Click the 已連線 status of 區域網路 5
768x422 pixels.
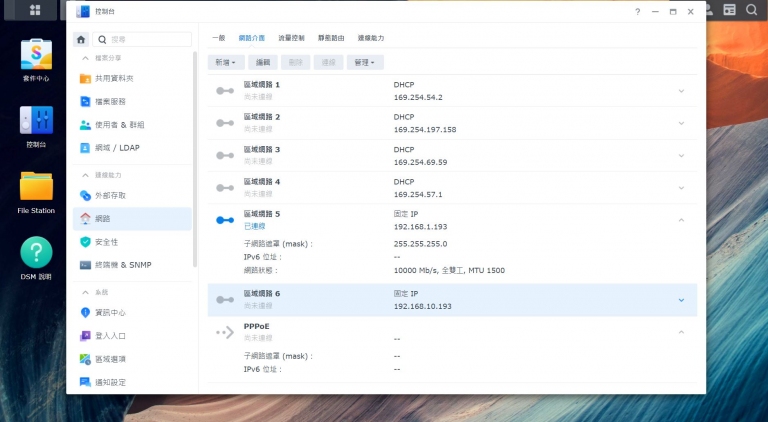point(255,226)
